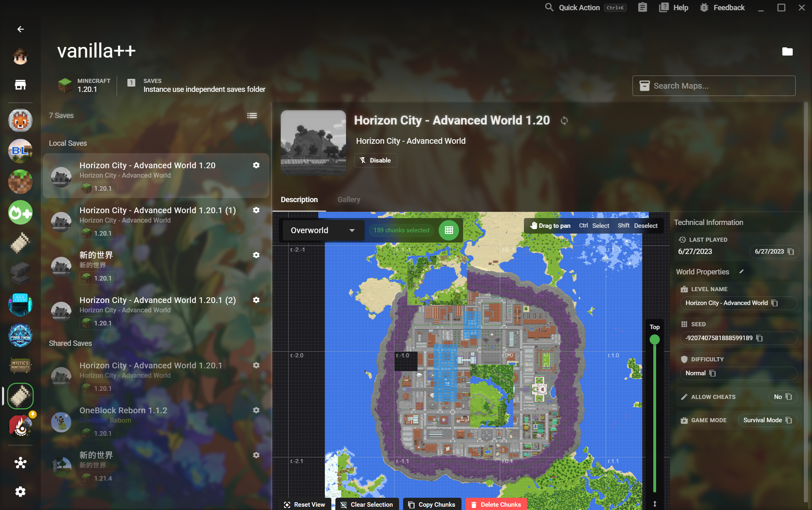Click the tan scroll instance icon below green flame

click(x=20, y=243)
